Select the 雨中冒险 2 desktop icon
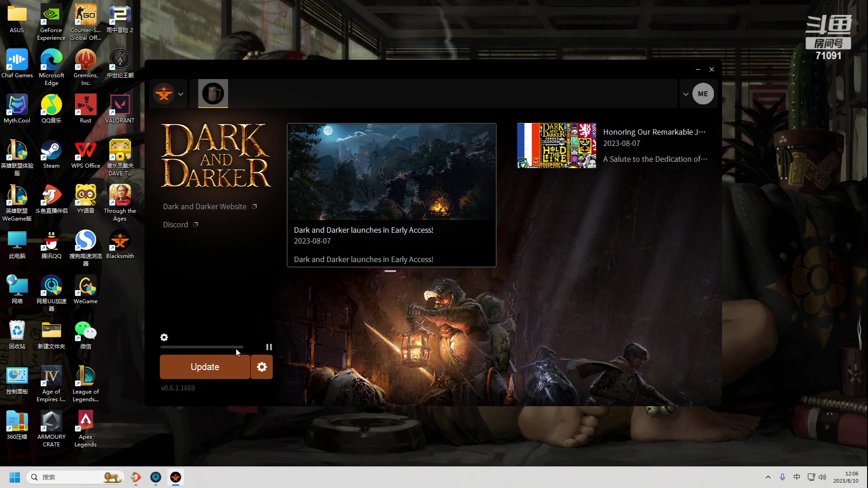 120,19
